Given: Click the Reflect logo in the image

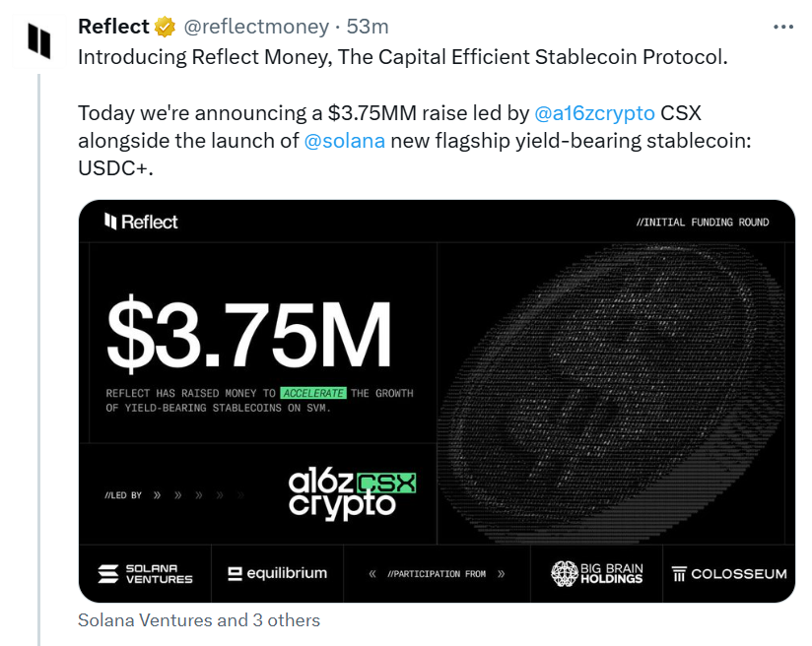Looking at the screenshot, I should [x=142, y=223].
